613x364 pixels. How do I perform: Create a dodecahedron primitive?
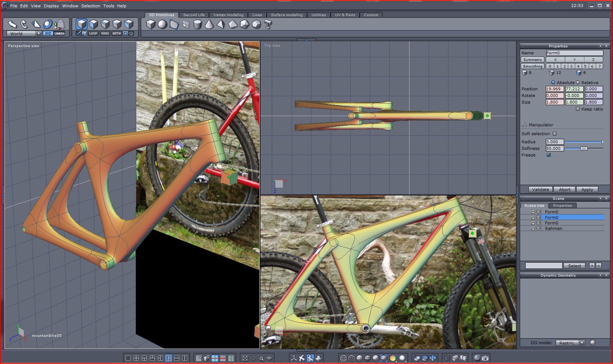pos(256,24)
